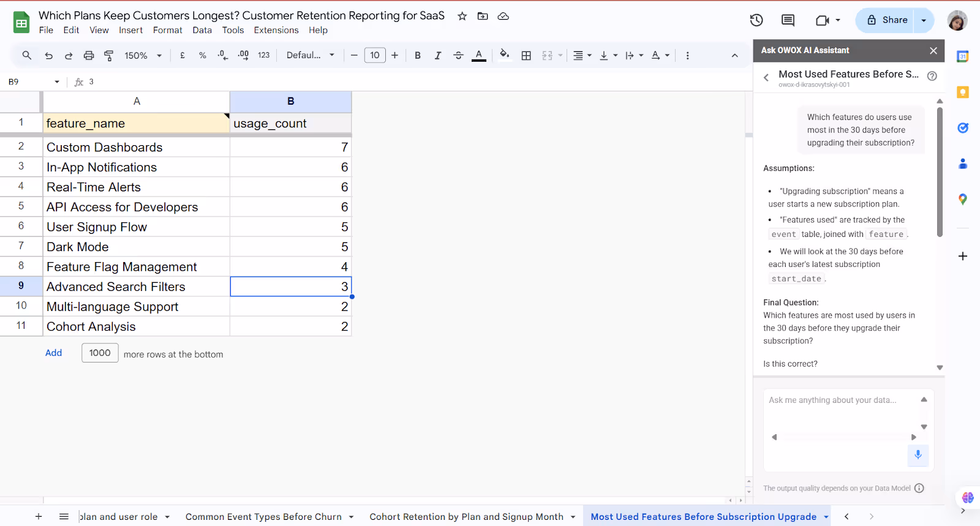Go back in OWOX assistant panel
The image size is (980, 526).
766,78
